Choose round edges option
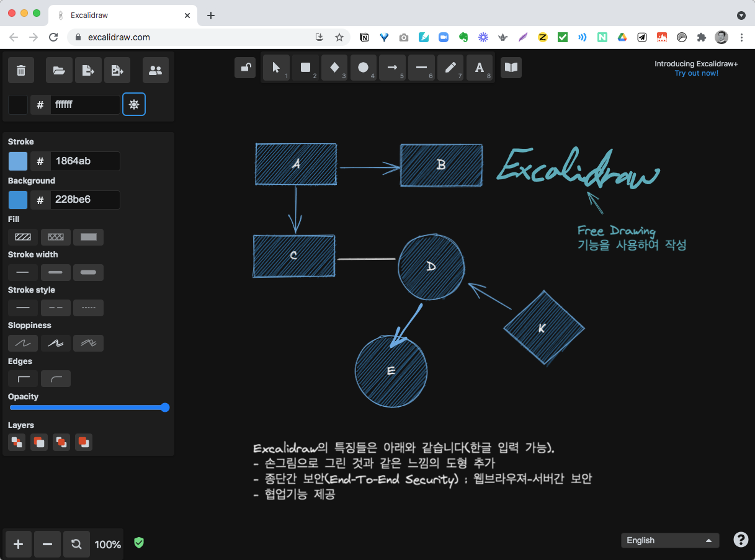The height and width of the screenshot is (560, 755). (x=56, y=378)
